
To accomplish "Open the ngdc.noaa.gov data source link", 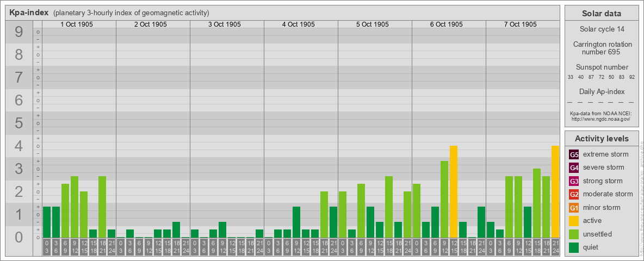I will point(600,119).
